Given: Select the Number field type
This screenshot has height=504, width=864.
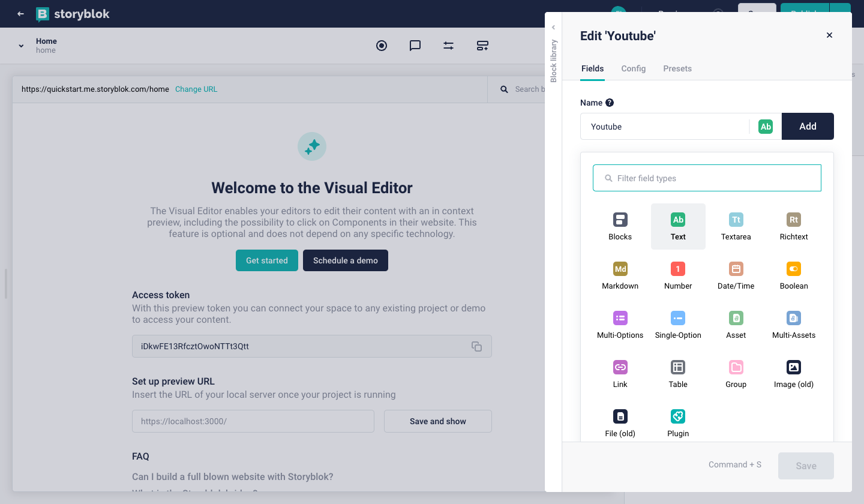Looking at the screenshot, I should pyautogui.click(x=678, y=275).
